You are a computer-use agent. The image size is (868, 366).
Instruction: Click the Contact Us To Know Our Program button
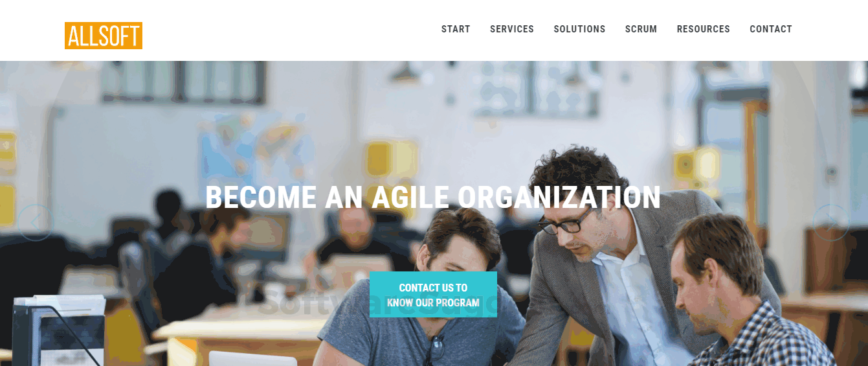[x=433, y=295]
